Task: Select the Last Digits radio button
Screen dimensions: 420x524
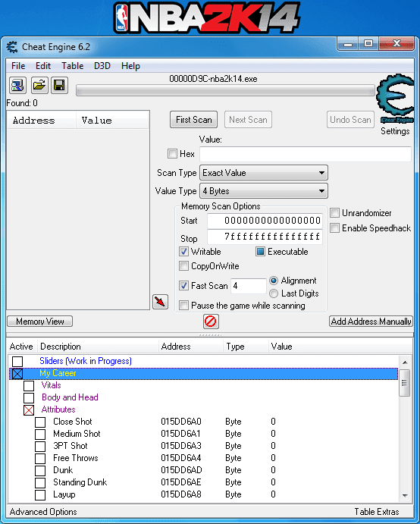Action: point(274,293)
